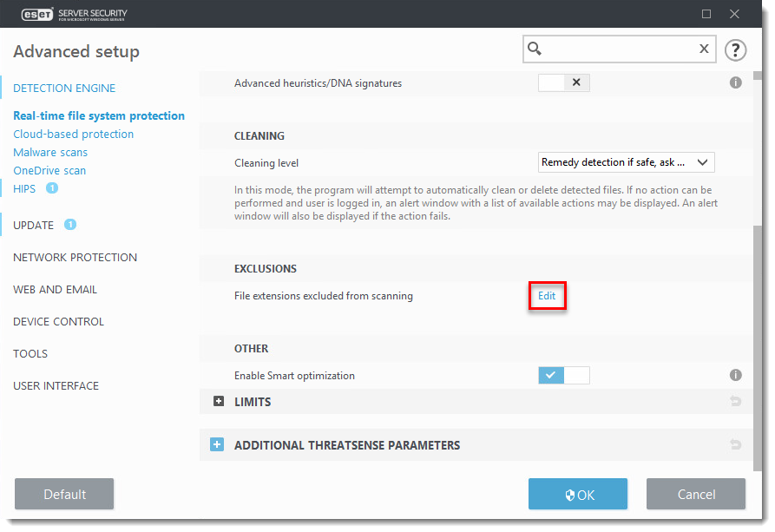Toggle Advanced heuristics/DNA signatures switch
Screen dimensions: 775x532
tap(563, 83)
